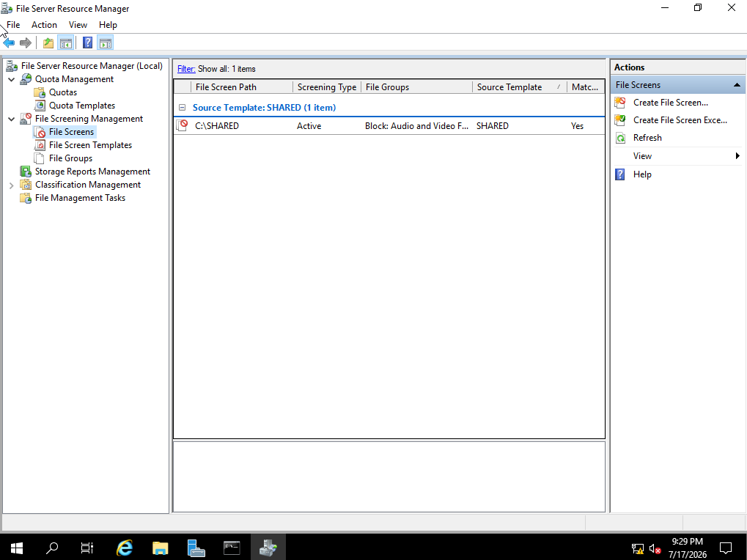Click the File Server Resource Manager root icon

pos(12,66)
